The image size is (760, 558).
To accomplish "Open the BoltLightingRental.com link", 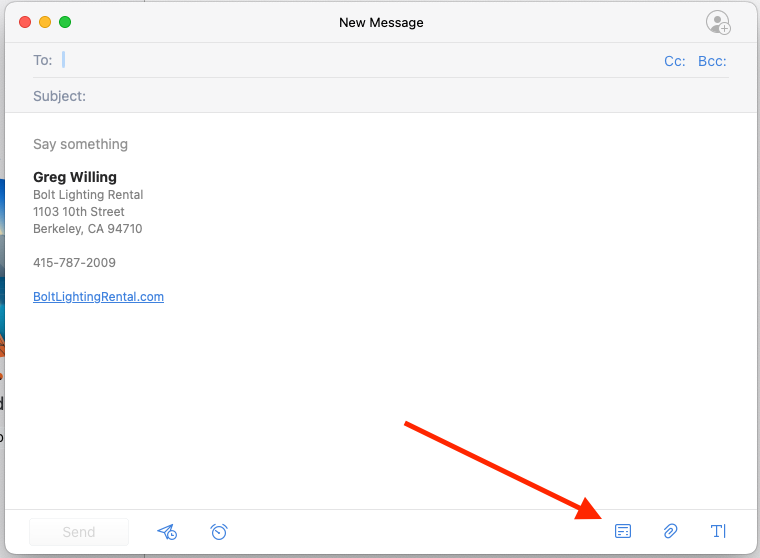I will (98, 297).
